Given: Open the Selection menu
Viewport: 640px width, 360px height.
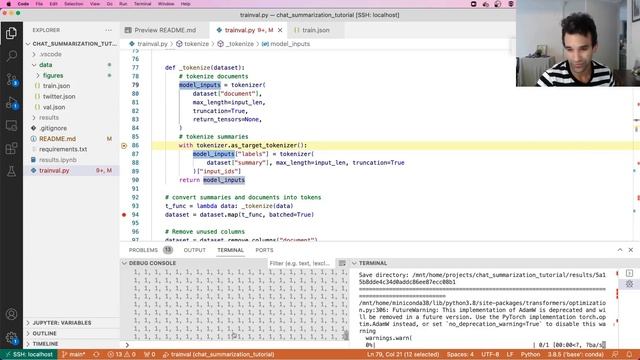Looking at the screenshot, I should click(73, 4).
